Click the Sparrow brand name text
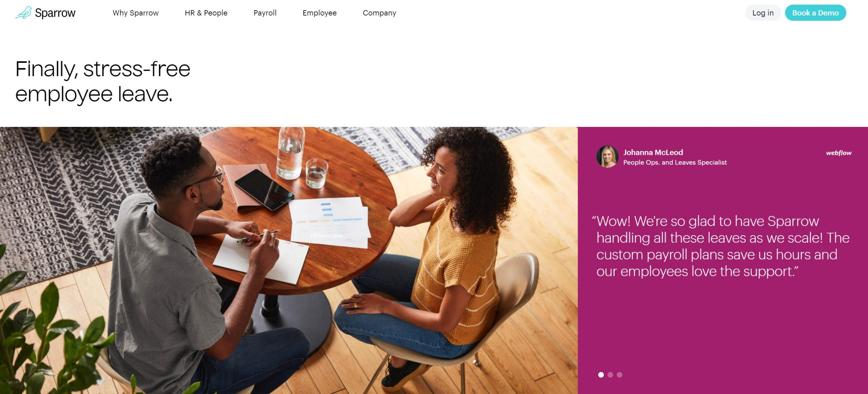This screenshot has height=394, width=868. 55,13
